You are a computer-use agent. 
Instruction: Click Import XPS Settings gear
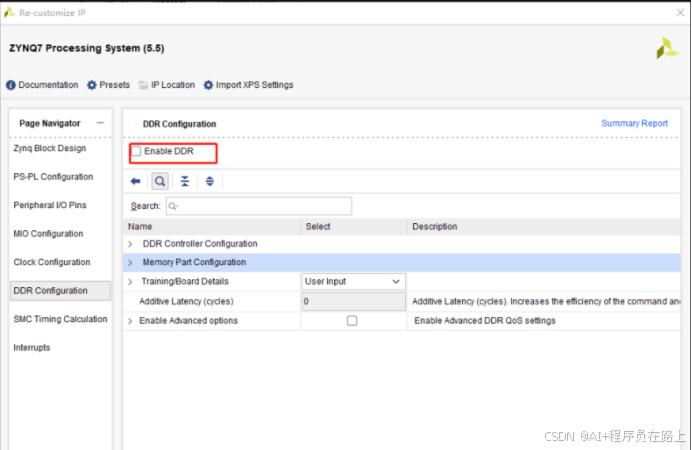pos(208,85)
